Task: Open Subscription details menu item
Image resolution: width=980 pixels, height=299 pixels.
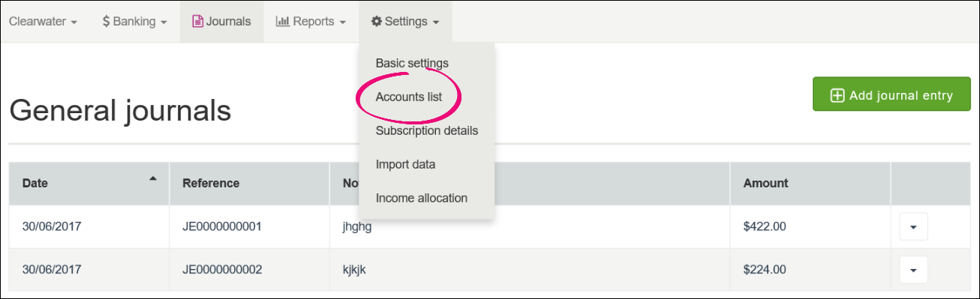Action: pyautogui.click(x=426, y=130)
